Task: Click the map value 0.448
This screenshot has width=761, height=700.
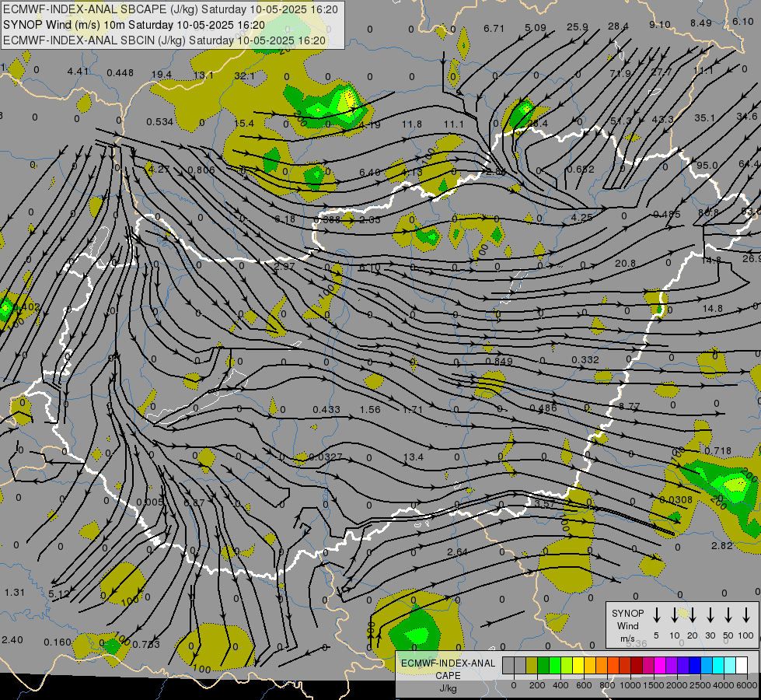Action: coord(120,73)
